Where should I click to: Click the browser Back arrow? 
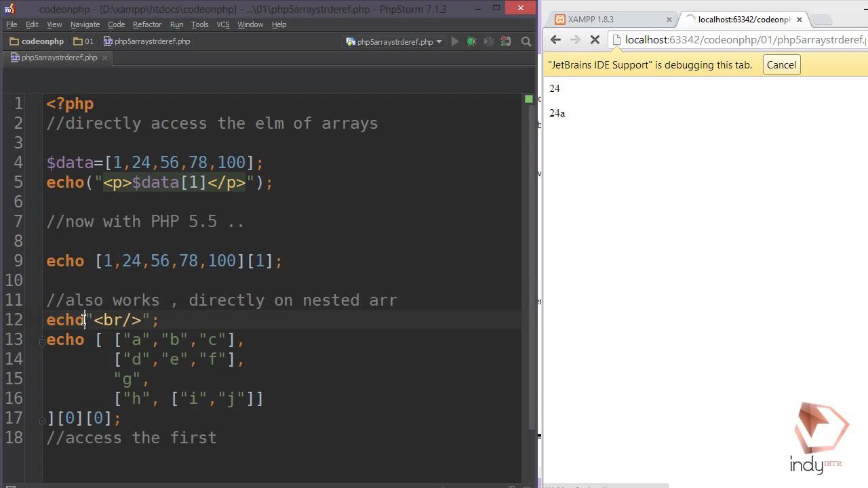pyautogui.click(x=555, y=40)
